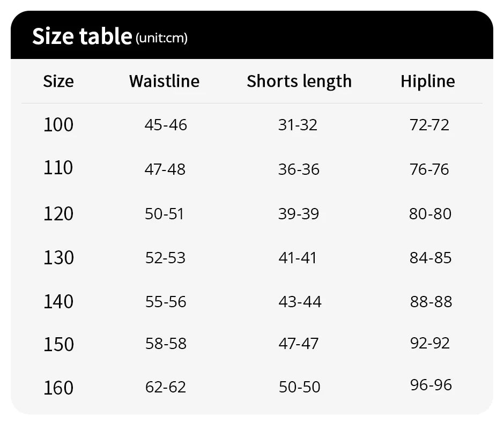Click size 150 in Size column
The height and width of the screenshot is (423, 504).
click(x=58, y=344)
